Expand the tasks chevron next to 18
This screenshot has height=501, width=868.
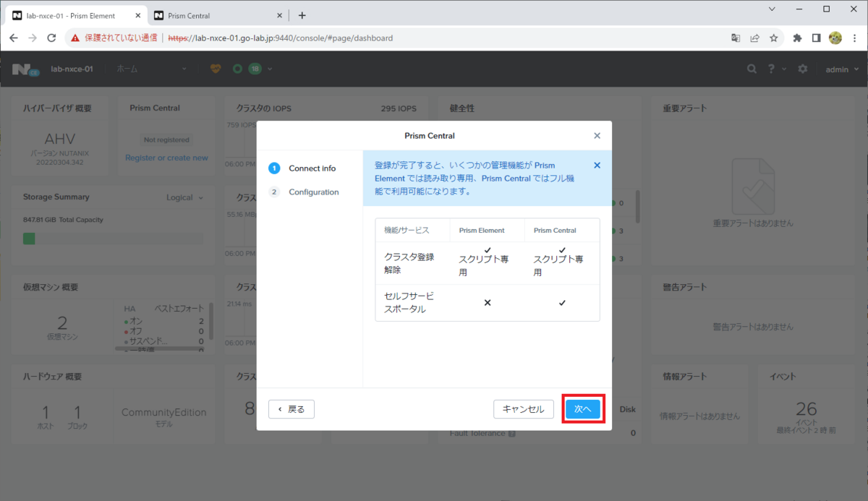(x=270, y=69)
